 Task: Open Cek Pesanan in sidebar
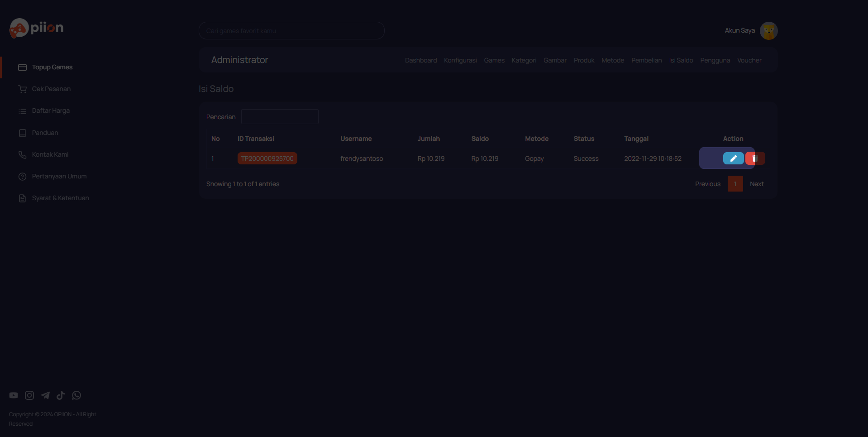pyautogui.click(x=51, y=89)
